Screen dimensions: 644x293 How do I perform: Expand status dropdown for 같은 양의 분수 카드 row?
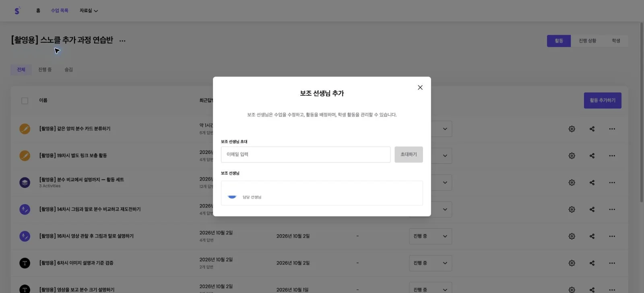coord(442,129)
